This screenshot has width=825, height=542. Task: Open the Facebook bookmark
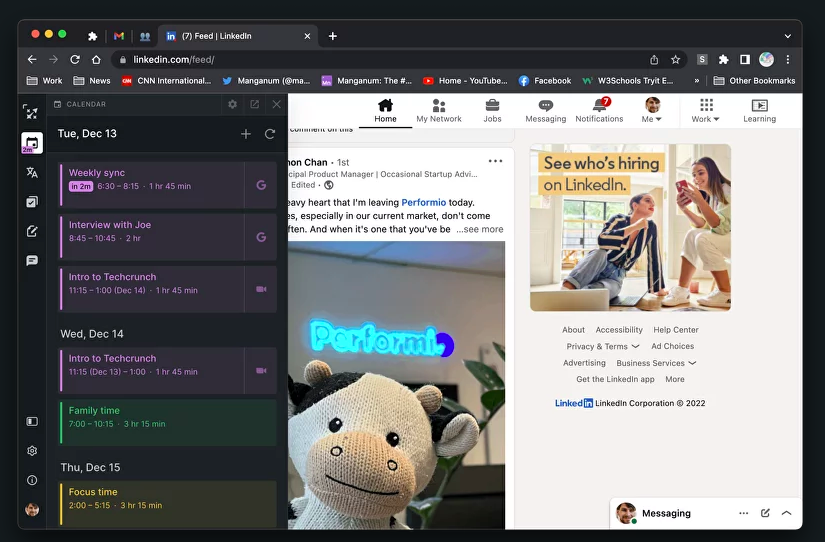[x=545, y=81]
